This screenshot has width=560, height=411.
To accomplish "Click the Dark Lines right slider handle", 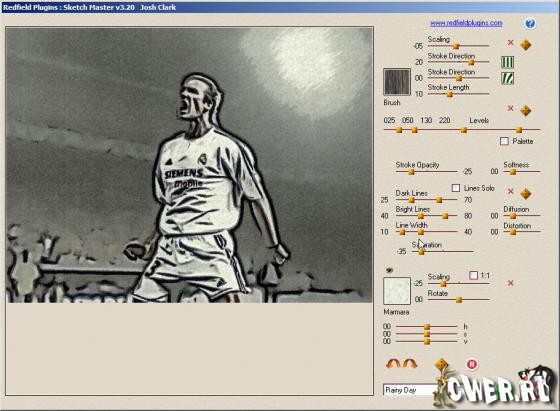I will tap(439, 200).
